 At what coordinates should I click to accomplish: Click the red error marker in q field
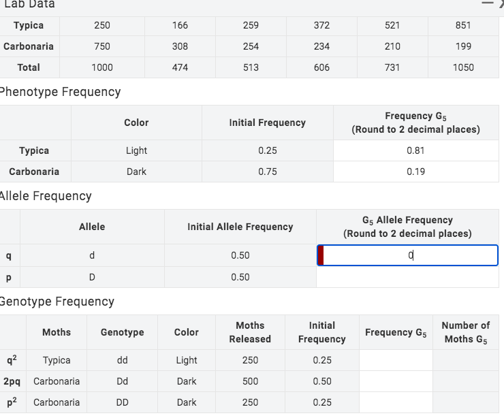321,255
